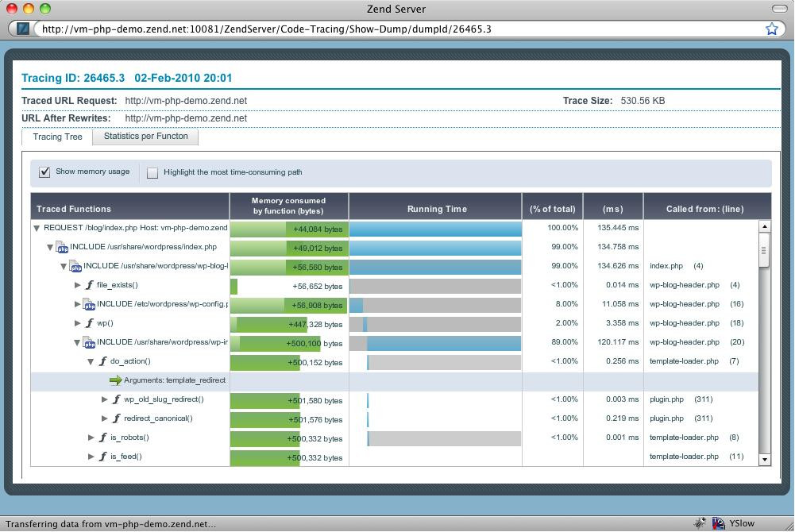
Task: Expand INCLUDE /etc/wordpress/wp-config node
Action: (78, 304)
